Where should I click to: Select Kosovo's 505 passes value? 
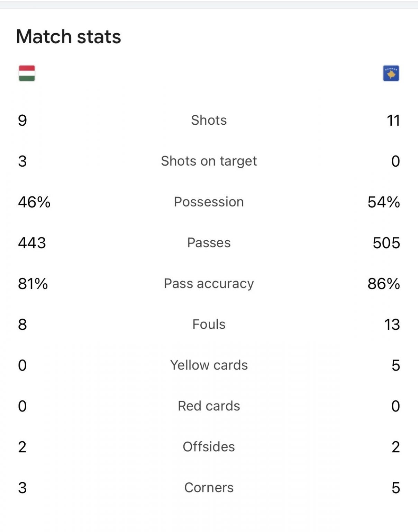[x=386, y=243]
